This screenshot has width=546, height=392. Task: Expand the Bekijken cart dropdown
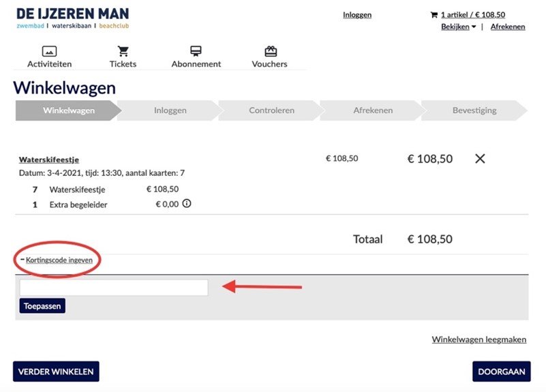point(458,27)
